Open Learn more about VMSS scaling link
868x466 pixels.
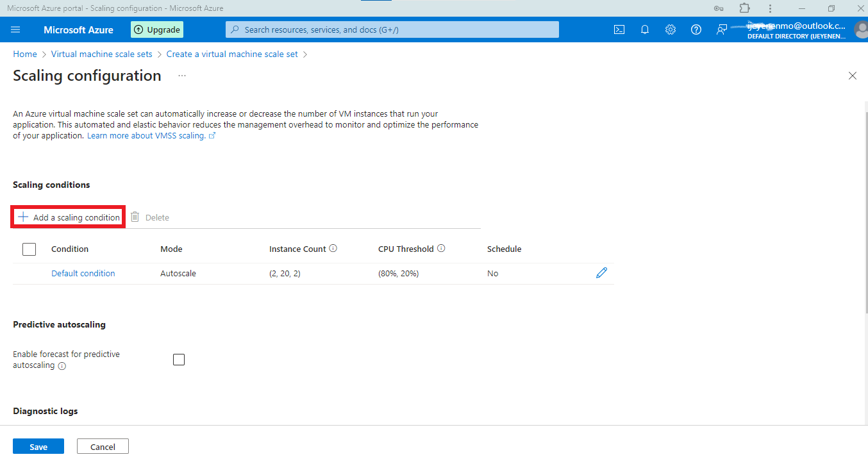tap(151, 136)
